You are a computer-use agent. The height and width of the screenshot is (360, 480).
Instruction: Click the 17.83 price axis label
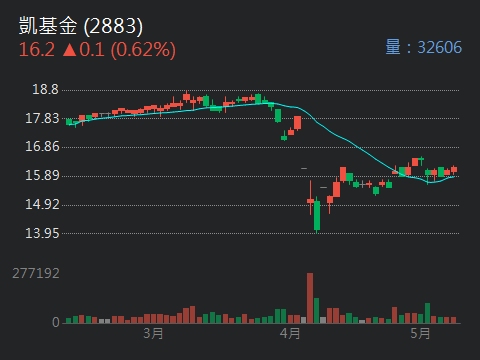(42, 118)
